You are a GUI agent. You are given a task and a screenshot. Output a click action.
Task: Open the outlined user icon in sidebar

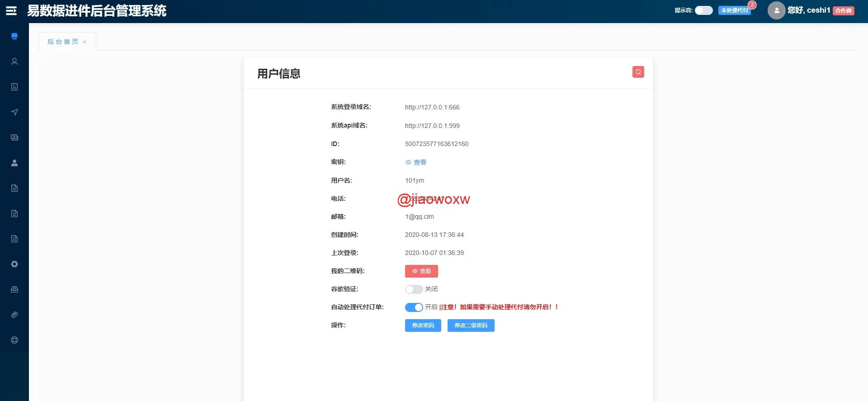point(14,61)
